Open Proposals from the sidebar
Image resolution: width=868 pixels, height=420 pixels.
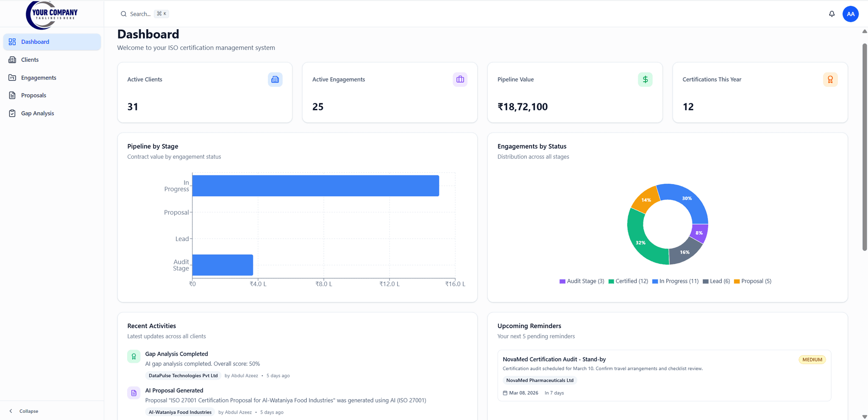52,95
